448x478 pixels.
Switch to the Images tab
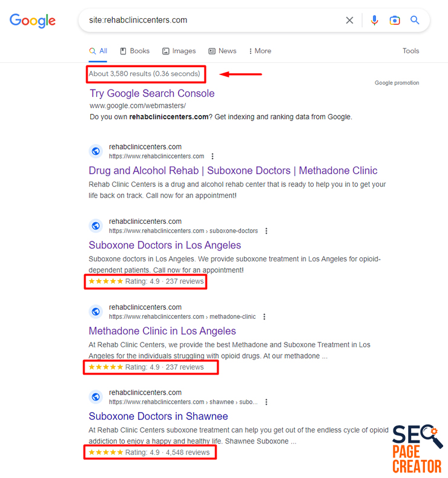[179, 51]
